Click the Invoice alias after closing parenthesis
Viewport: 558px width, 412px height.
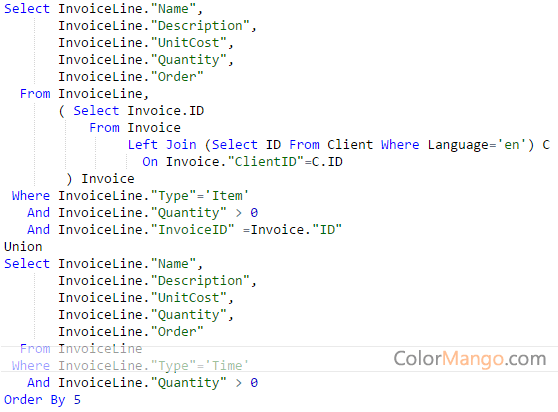(x=108, y=179)
